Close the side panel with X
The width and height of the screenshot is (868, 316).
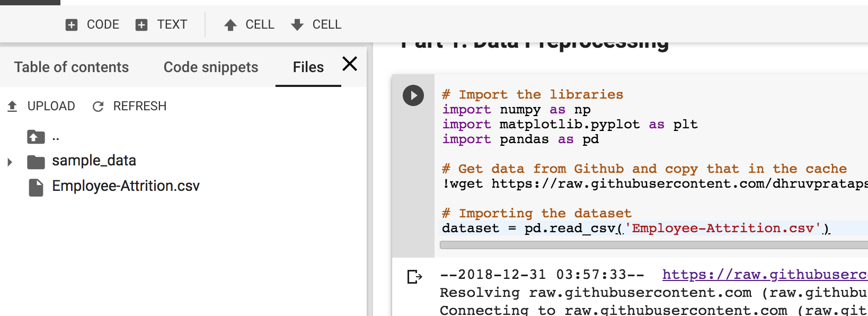[x=350, y=64]
